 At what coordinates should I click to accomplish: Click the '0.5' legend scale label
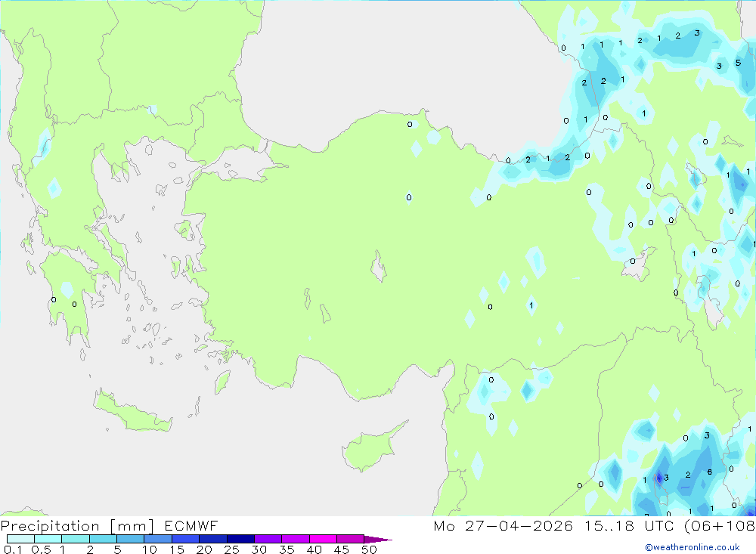(x=41, y=549)
